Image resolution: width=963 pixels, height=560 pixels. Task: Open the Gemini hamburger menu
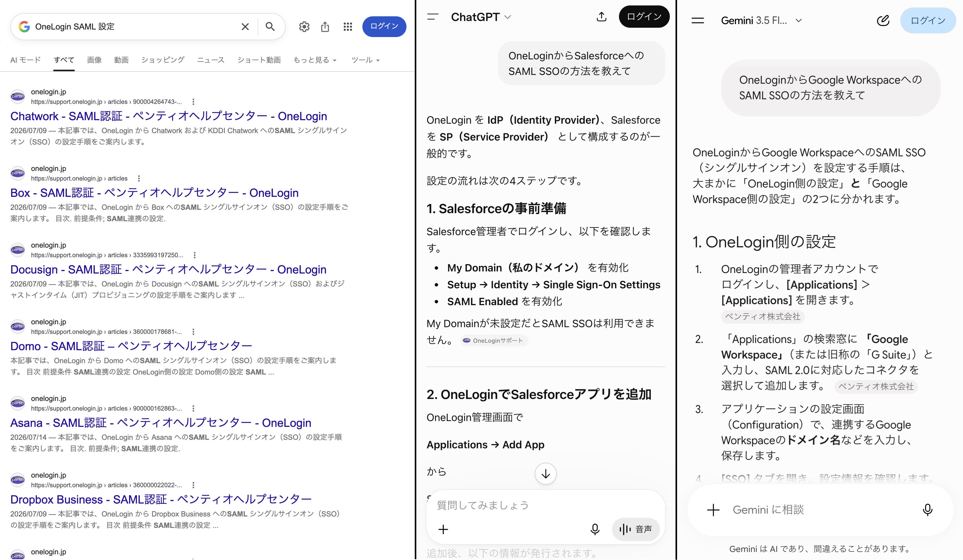698,21
